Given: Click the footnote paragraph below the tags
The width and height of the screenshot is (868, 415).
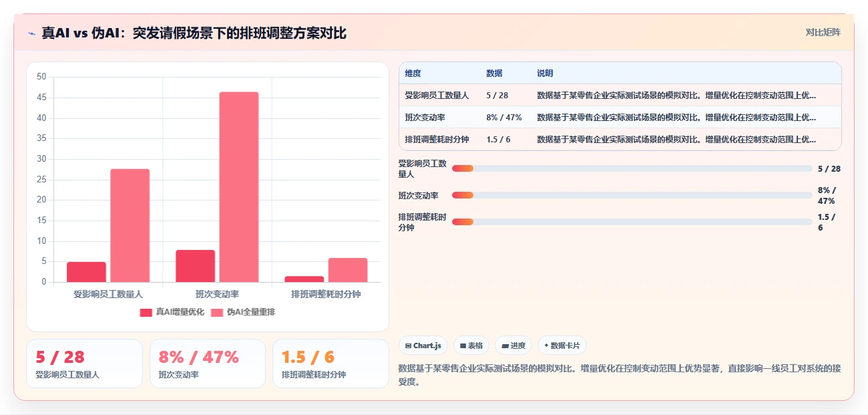Looking at the screenshot, I should [619, 375].
